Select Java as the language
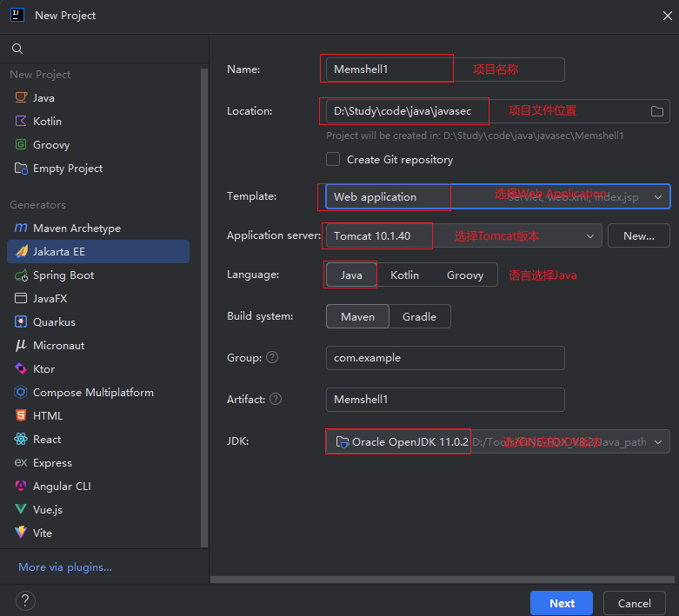This screenshot has width=679, height=616. [351, 275]
